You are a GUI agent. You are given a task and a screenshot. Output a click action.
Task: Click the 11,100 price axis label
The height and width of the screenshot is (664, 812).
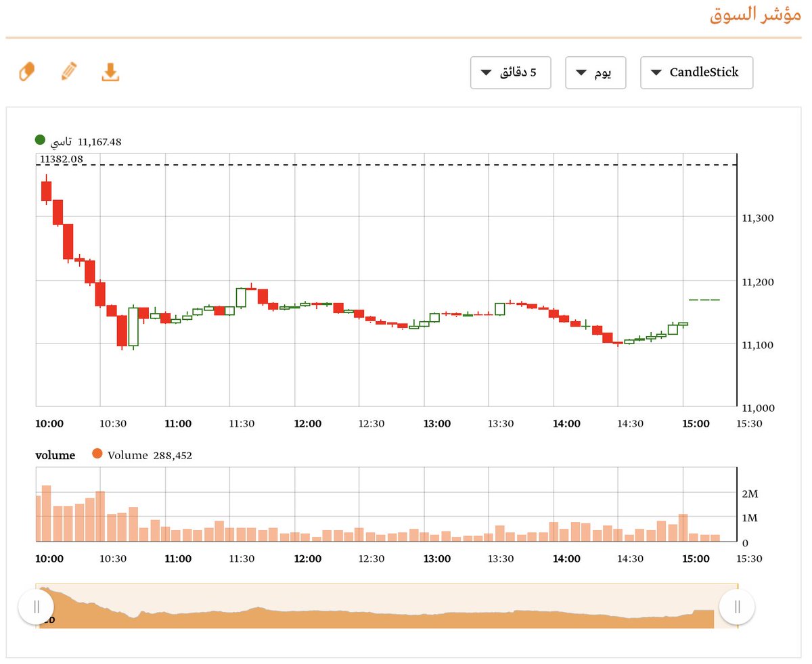[759, 345]
